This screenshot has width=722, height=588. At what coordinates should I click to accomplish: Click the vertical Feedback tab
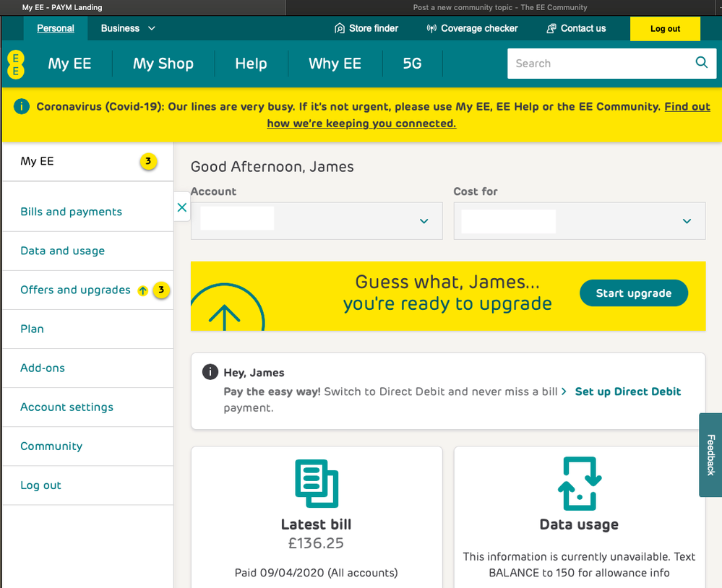tap(709, 455)
